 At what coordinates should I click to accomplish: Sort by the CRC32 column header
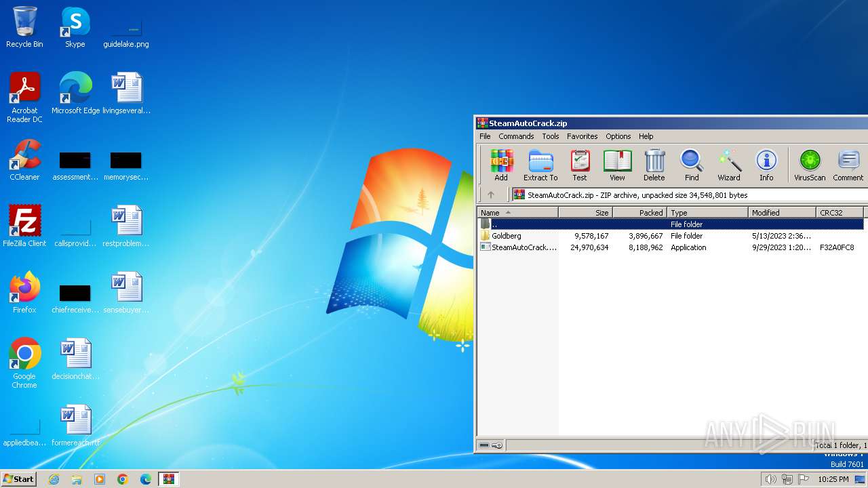(840, 212)
